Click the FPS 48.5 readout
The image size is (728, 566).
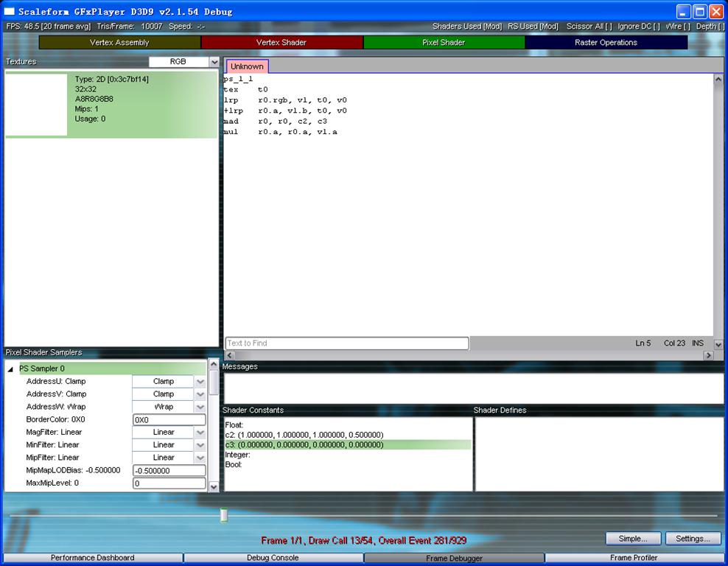(x=49, y=27)
